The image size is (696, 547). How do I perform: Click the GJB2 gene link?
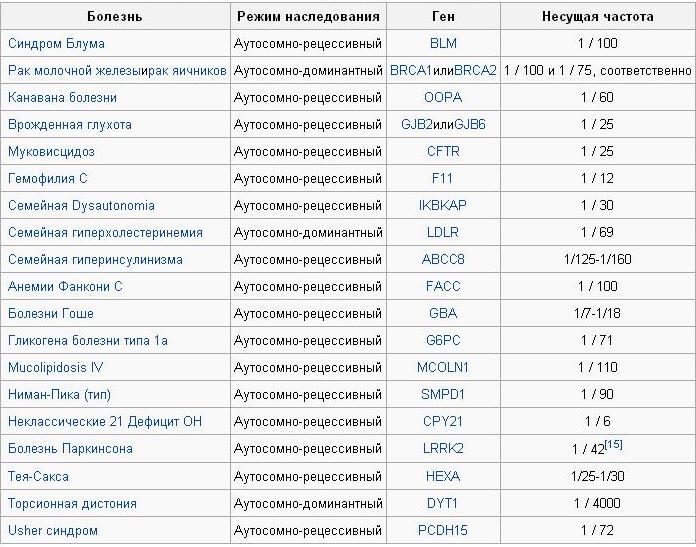click(x=416, y=125)
